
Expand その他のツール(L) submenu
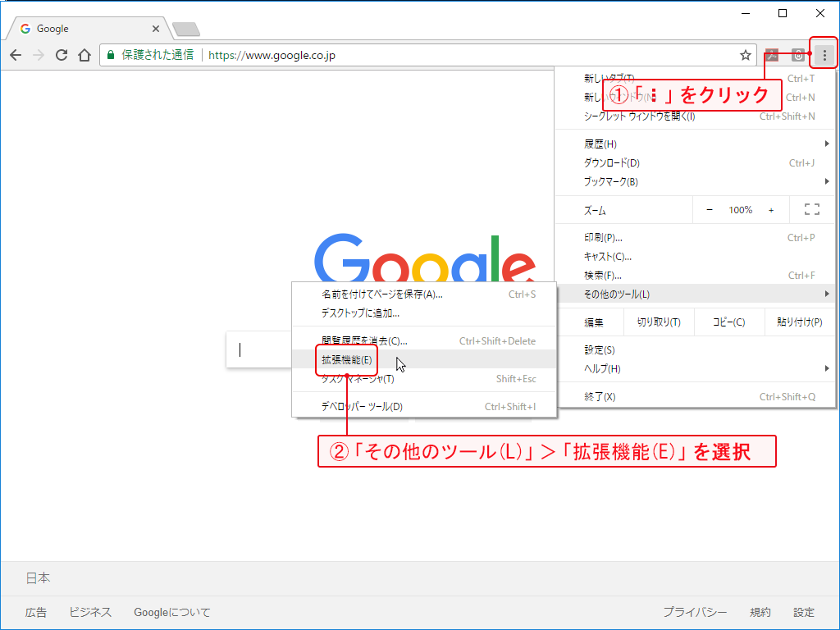pos(695,294)
